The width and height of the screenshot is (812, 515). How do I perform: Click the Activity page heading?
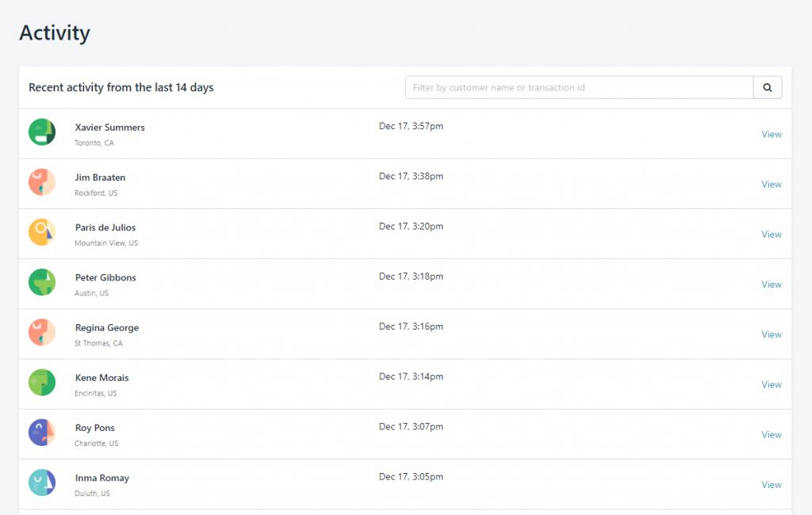(x=55, y=33)
